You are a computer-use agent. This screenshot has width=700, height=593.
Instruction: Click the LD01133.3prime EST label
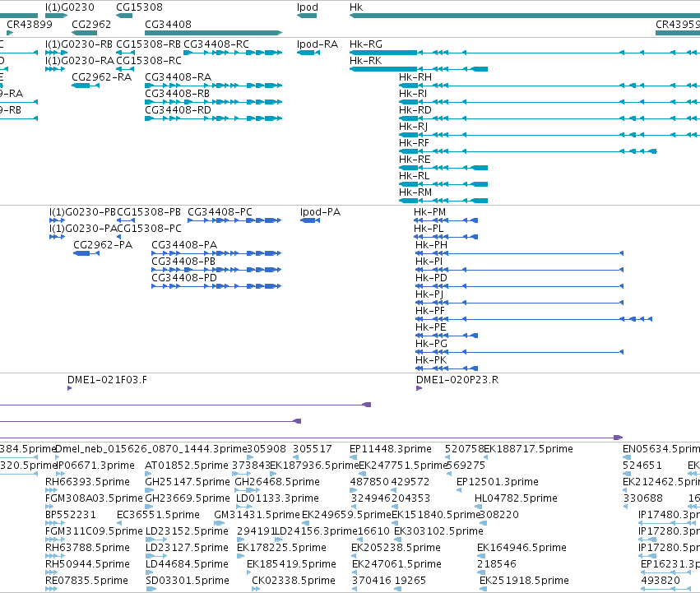point(278,498)
